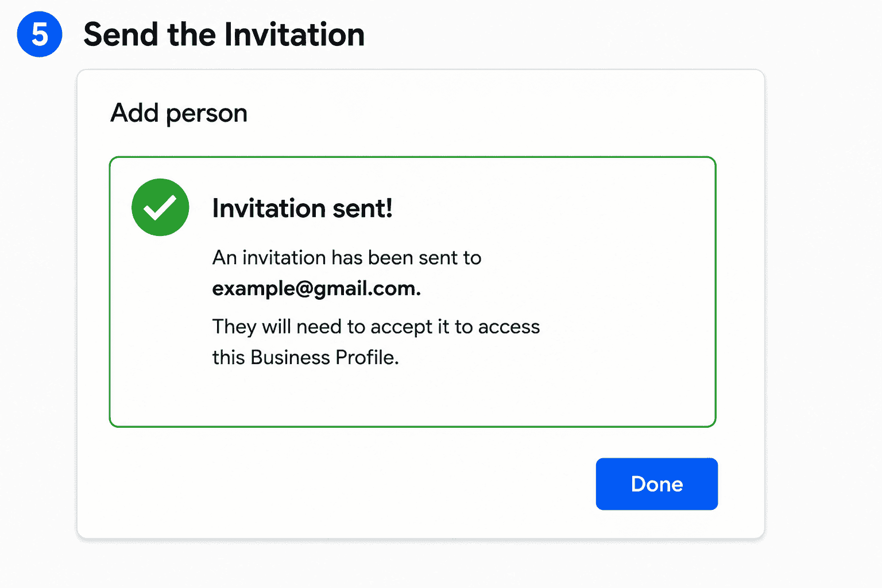Screen dimensions: 882x588
Task: Click the blue Done button
Action: 656,483
